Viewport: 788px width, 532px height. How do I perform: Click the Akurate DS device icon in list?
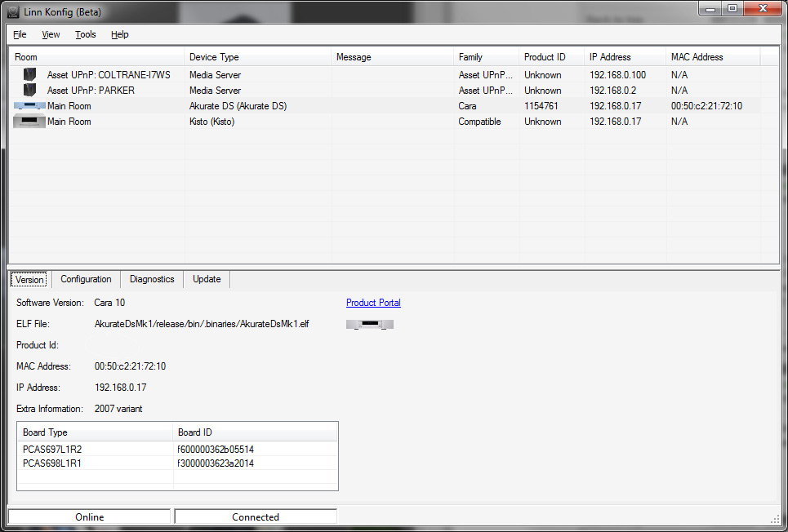pyautogui.click(x=29, y=106)
